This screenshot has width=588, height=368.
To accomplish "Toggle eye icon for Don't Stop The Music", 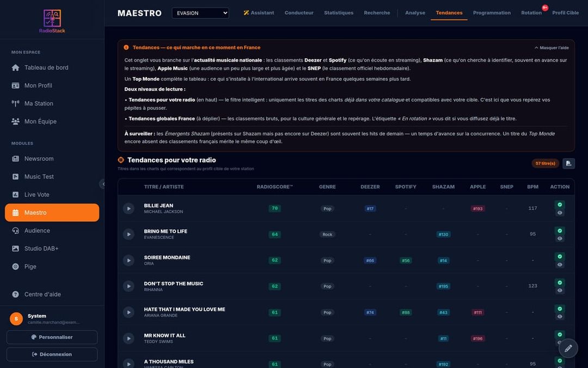I will (560, 291).
